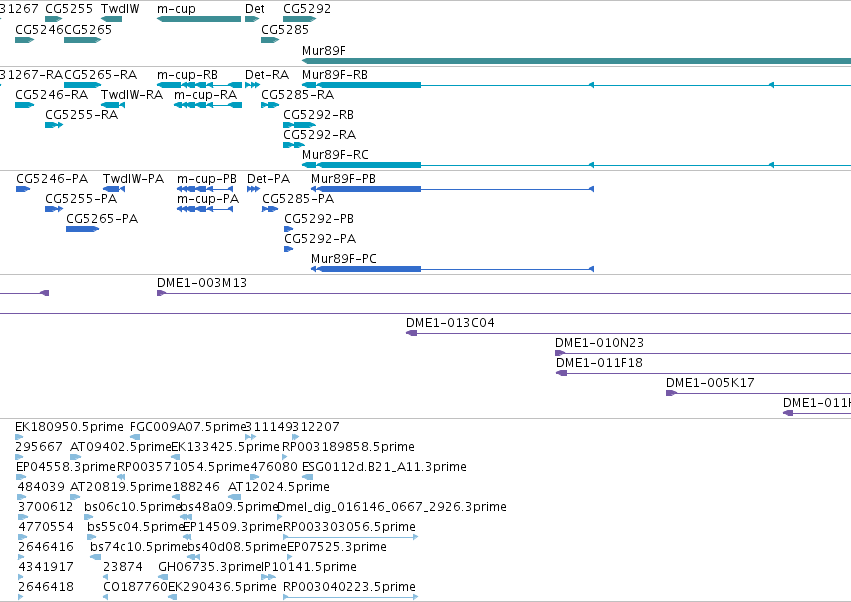Select EST label bs06c10.5prime
Viewport: 851px width, 602px height.
pos(132,507)
